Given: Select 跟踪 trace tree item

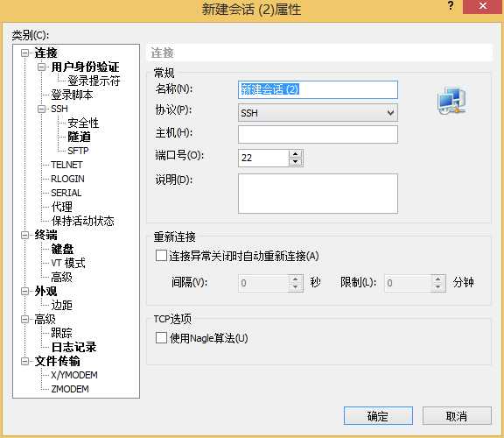Looking at the screenshot, I should [x=62, y=333].
